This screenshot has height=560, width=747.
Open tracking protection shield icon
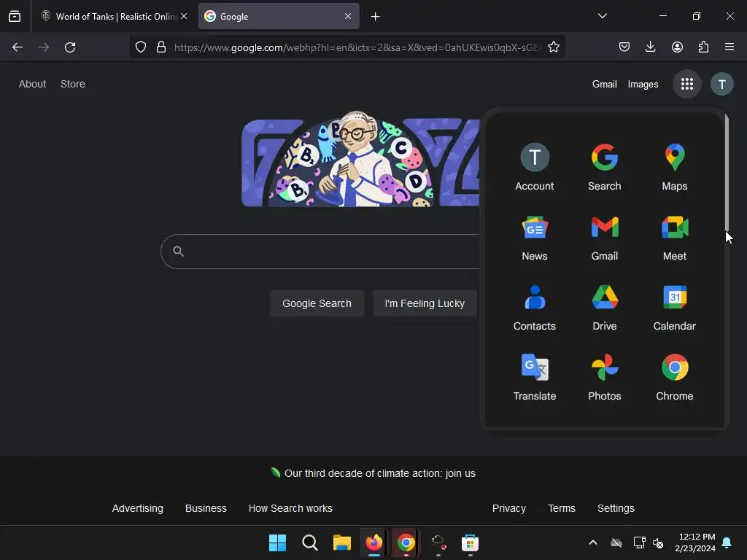(141, 47)
